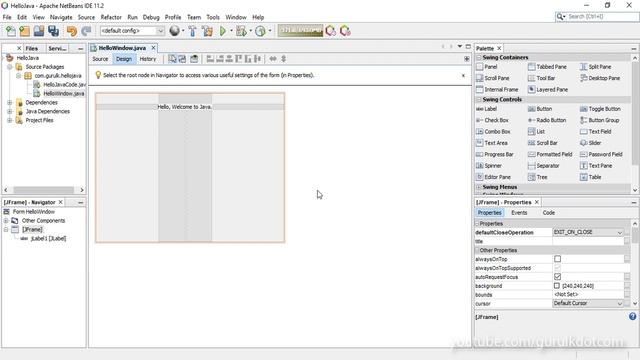Open the Events tab in Properties
The width and height of the screenshot is (640, 360).
point(519,213)
